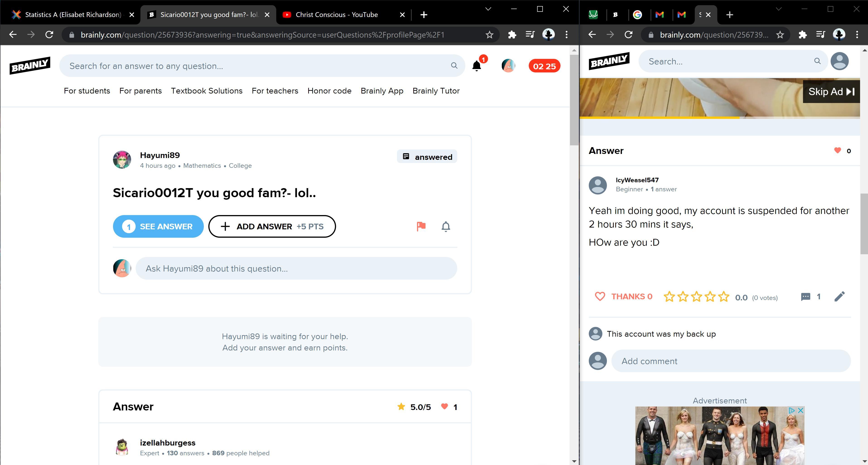
Task: Open the Extensions puzzle icon in the left browser
Action: click(x=512, y=35)
